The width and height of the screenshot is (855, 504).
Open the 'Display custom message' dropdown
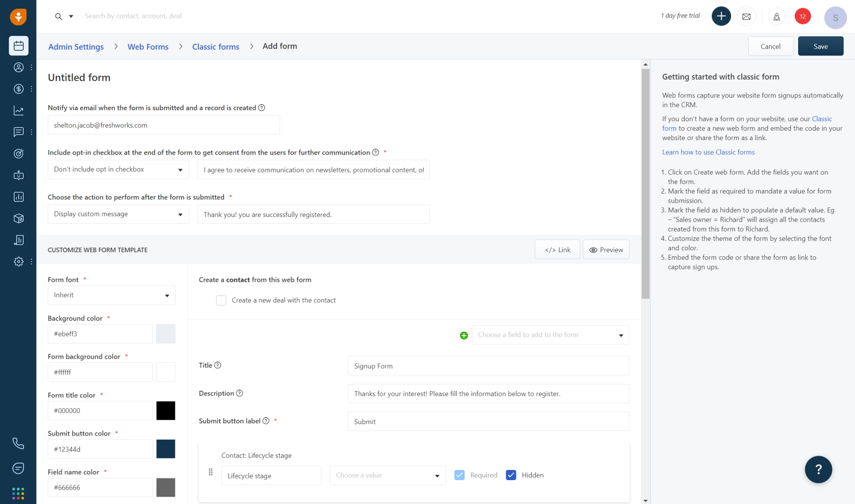(x=118, y=214)
